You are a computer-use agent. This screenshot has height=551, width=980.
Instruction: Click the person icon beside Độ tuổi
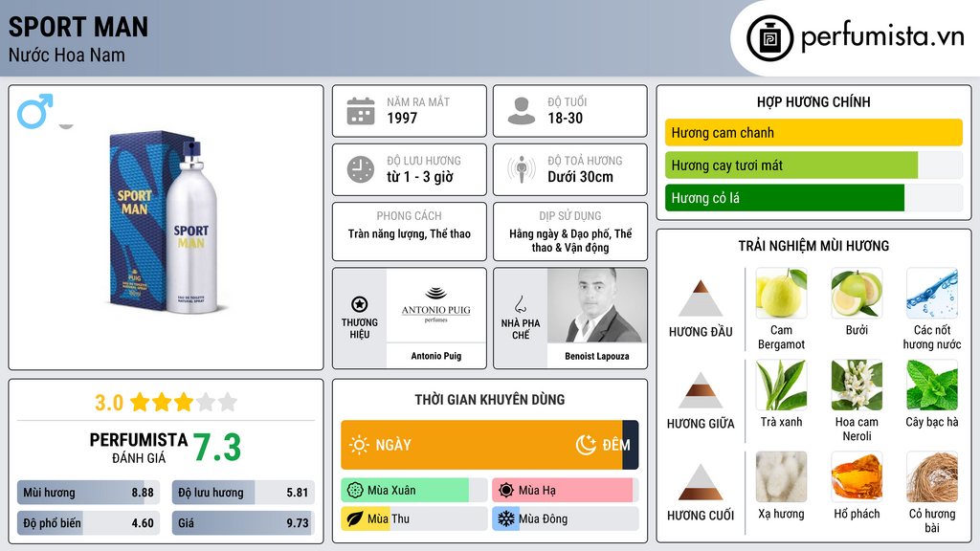[x=522, y=111]
